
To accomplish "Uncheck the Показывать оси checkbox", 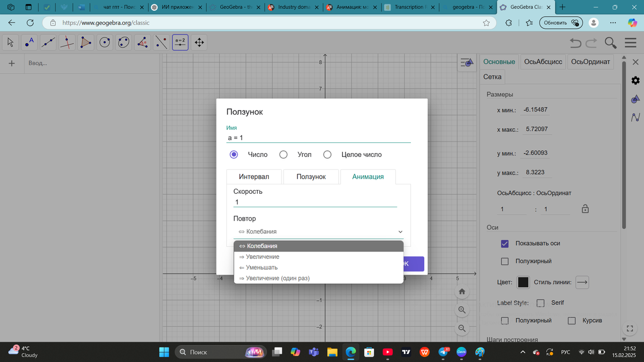I will point(505,244).
